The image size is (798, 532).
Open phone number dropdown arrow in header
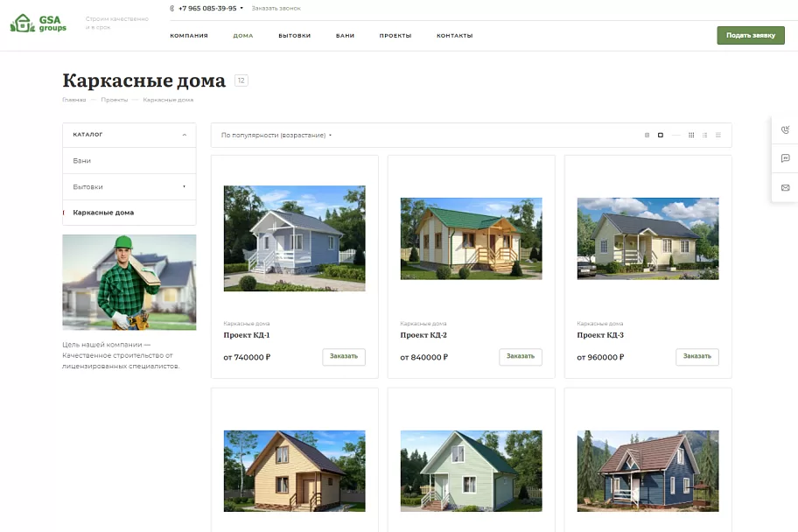click(x=241, y=8)
